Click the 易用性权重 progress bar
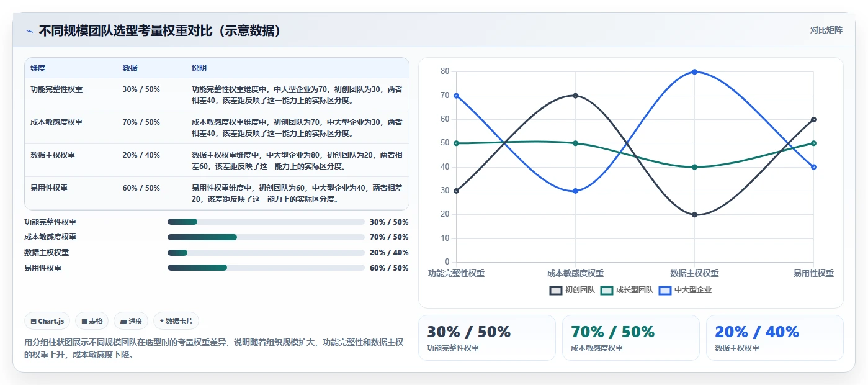This screenshot has width=868, height=385. pyautogui.click(x=266, y=268)
